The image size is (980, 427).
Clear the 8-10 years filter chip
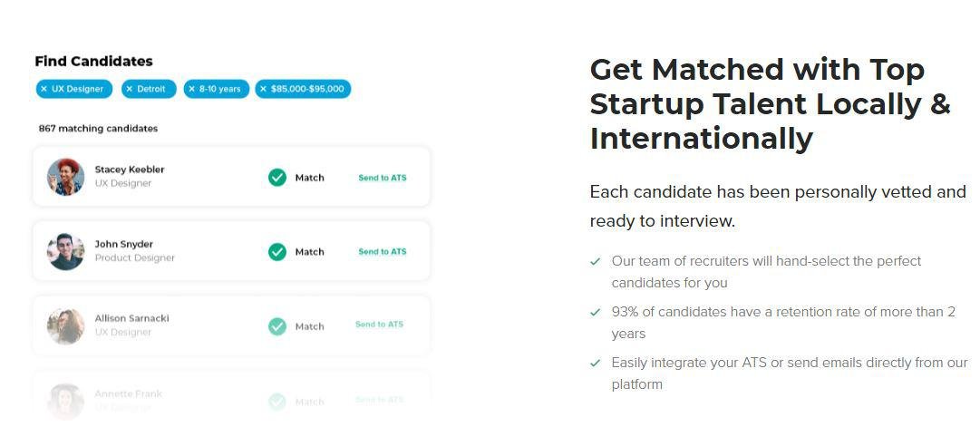coord(191,89)
